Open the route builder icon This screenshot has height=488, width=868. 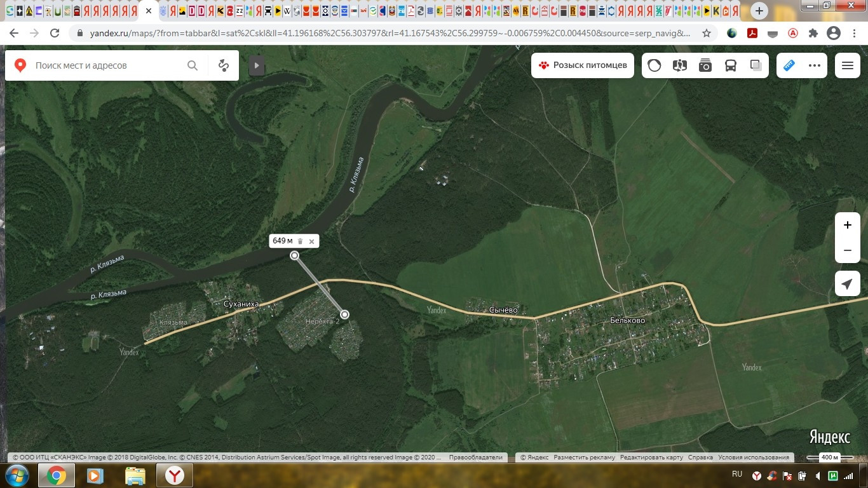(223, 65)
